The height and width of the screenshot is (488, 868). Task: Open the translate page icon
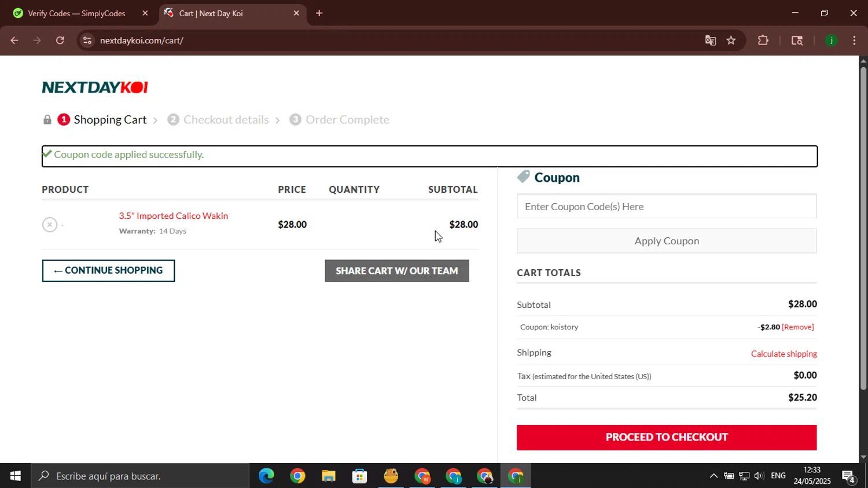711,41
